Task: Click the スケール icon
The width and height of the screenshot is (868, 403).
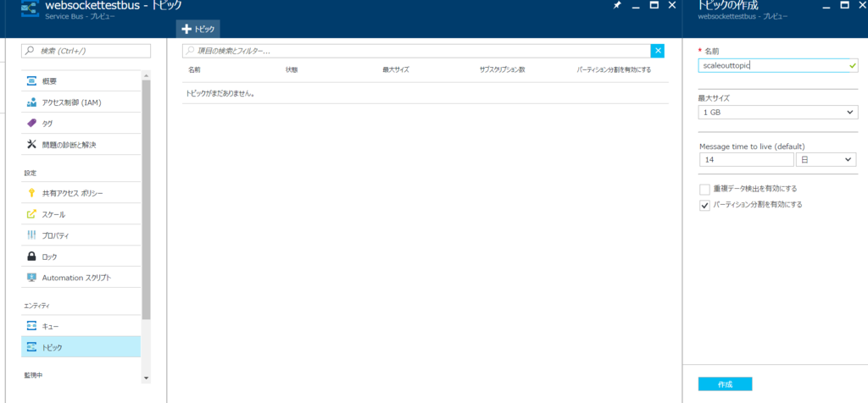Action: point(31,214)
